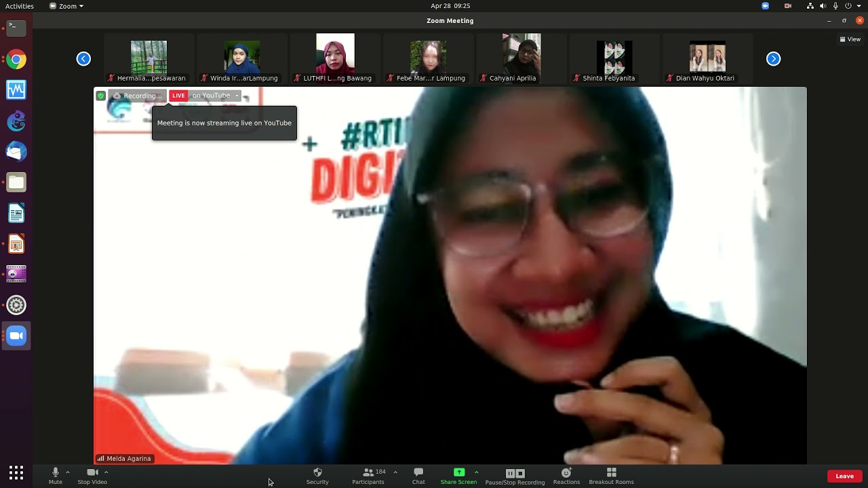Open video options arrow beside Stop Video

click(x=106, y=472)
